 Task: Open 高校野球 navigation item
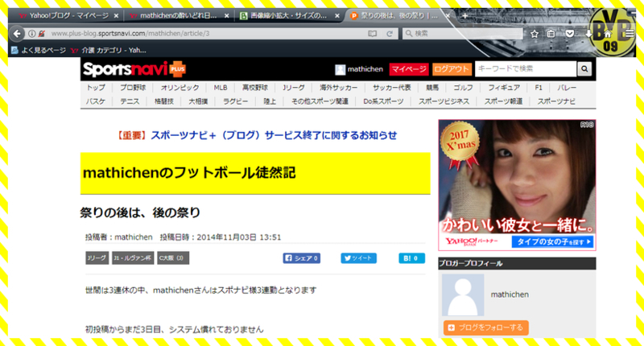254,88
